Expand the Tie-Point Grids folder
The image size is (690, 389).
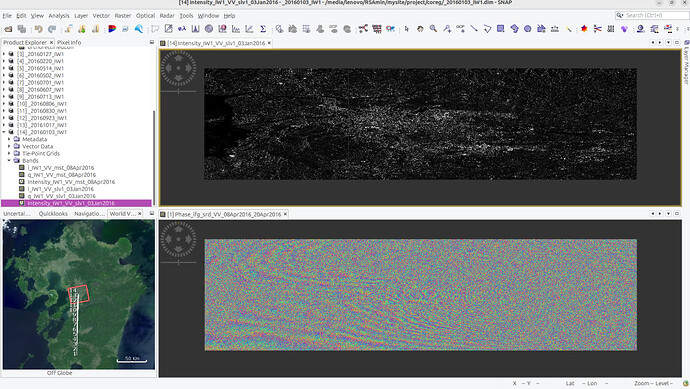9,154
